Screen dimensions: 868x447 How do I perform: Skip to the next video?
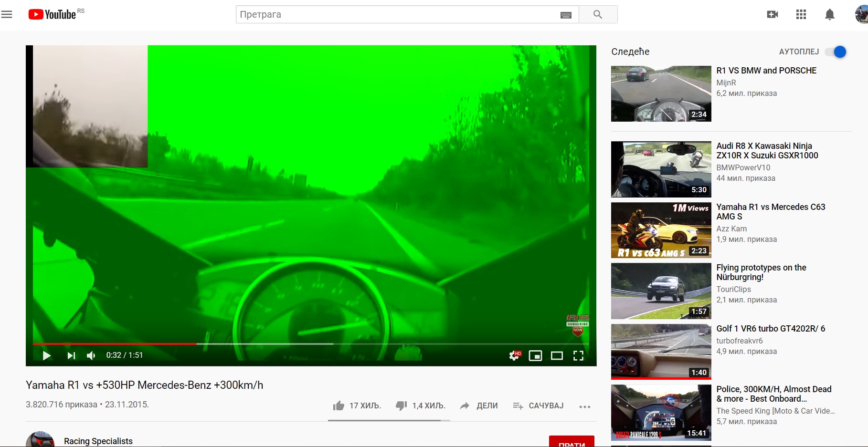coord(71,355)
